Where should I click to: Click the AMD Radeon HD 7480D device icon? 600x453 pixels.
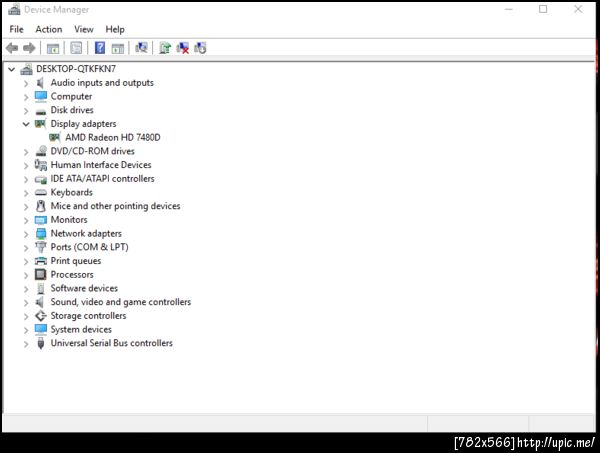[55, 137]
